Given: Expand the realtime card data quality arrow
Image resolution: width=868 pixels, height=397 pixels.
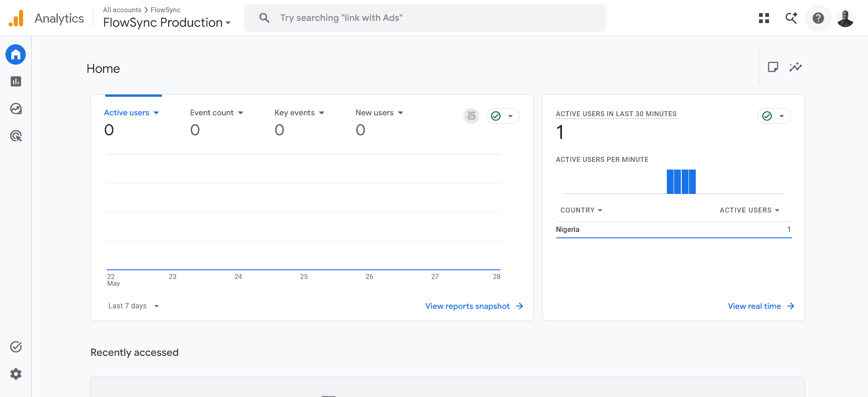Looking at the screenshot, I should click(782, 116).
